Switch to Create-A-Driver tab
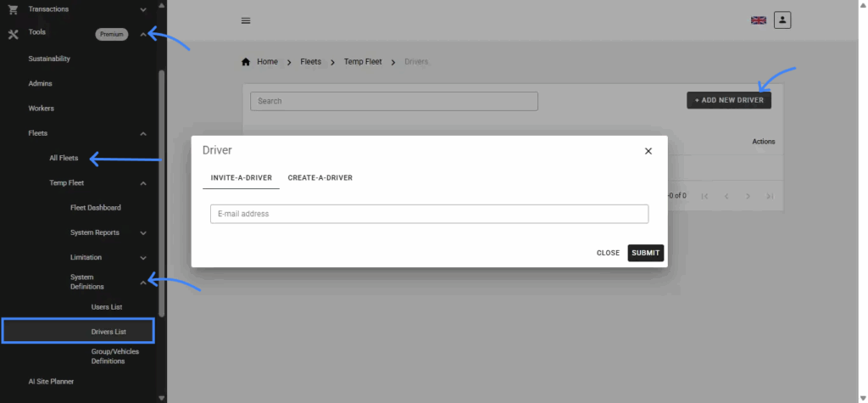This screenshot has height=403, width=868. coord(320,178)
